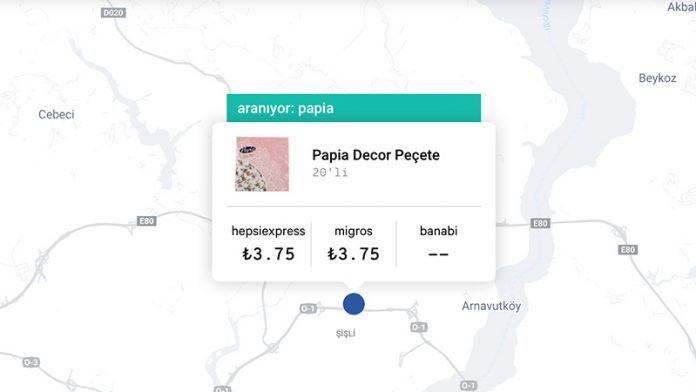Click the 'aranıyor: papia' search bar
696x392 pixels.
point(354,108)
